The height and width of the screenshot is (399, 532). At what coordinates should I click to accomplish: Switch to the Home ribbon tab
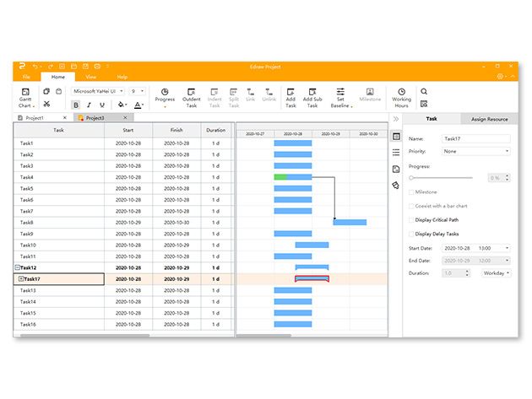click(58, 77)
